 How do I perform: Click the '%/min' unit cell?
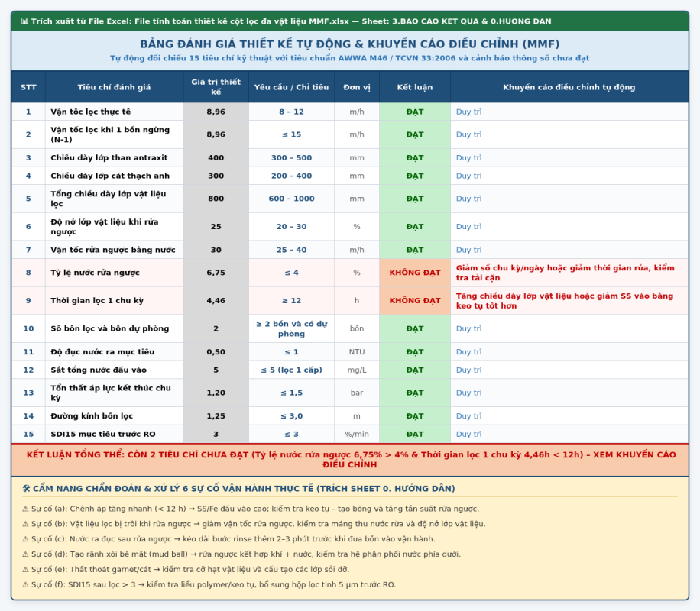point(357,435)
